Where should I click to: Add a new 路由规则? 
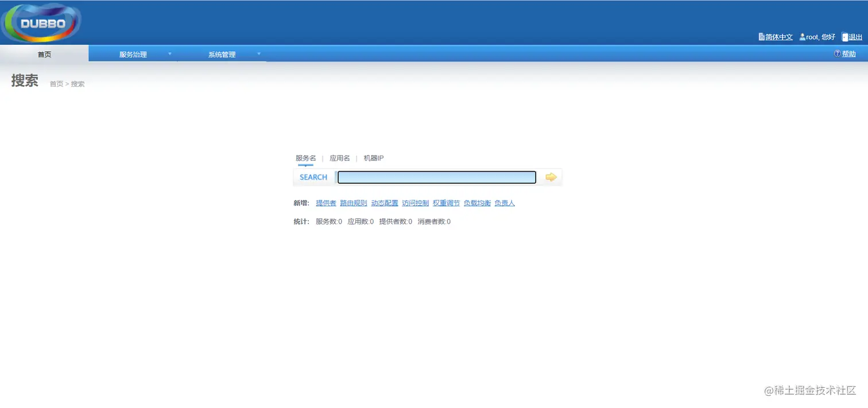(354, 203)
